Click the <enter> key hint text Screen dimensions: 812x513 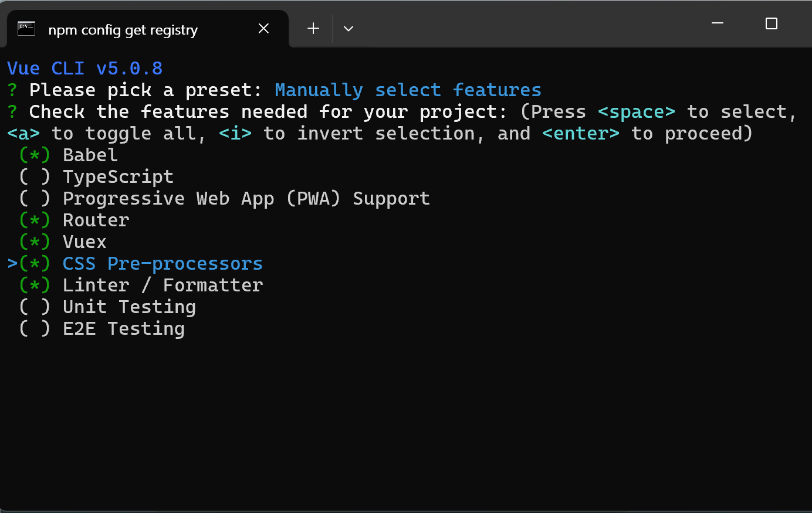[x=580, y=134]
